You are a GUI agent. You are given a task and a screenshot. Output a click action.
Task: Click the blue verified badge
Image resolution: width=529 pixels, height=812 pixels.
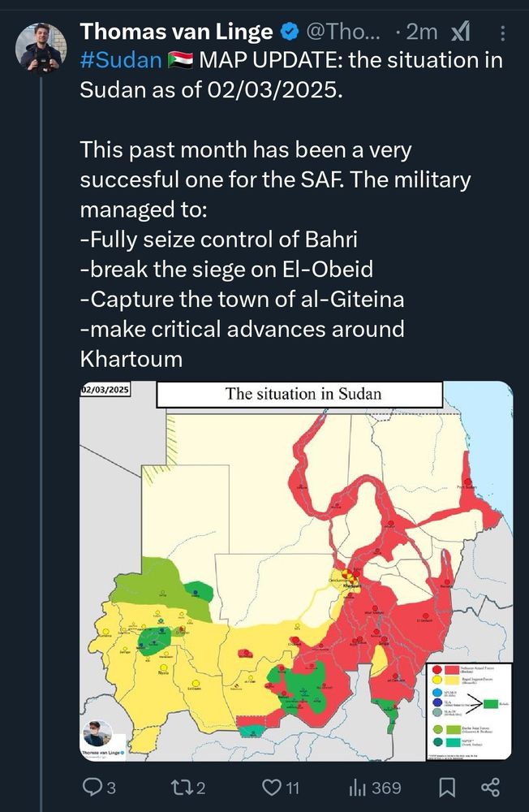(290, 32)
